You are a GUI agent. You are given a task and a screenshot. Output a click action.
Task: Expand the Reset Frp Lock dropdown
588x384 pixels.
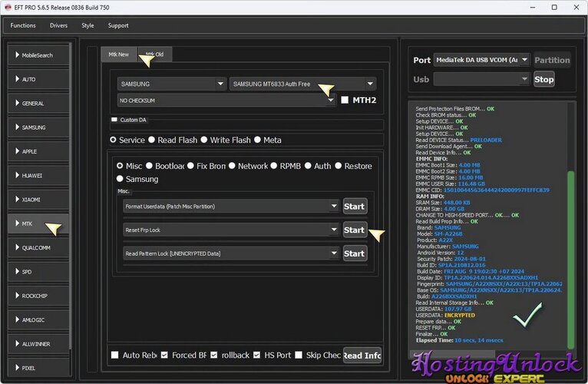(231, 230)
